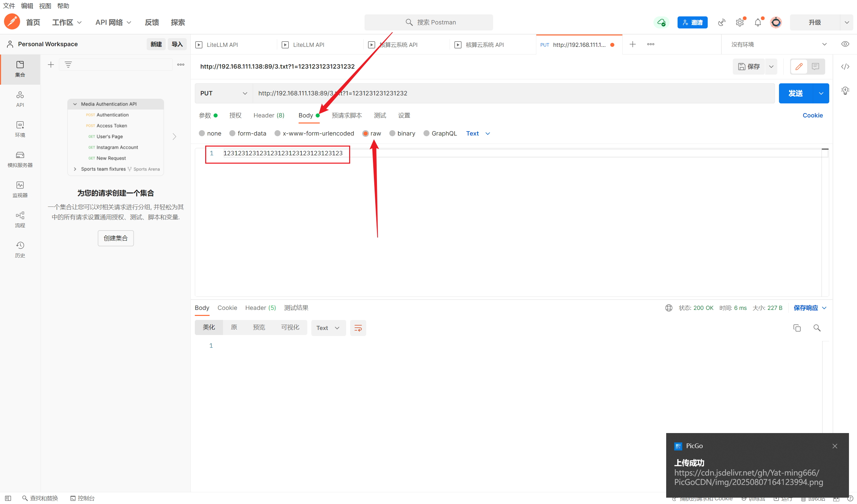The image size is (857, 504).
Task: Open the History (历史) sidebar icon
Action: click(20, 249)
